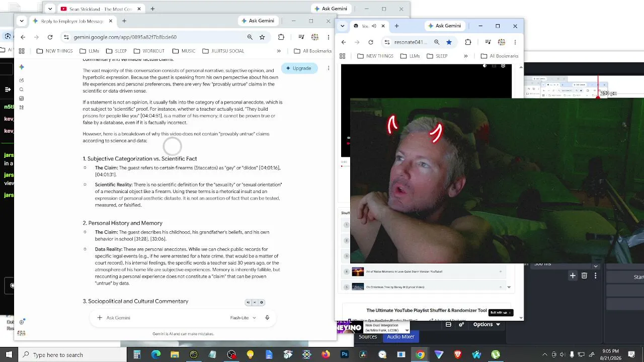Open media controls icon in Gemini window toolbar
Image resolution: width=644 pixels, height=362 pixels.
coord(301,37)
